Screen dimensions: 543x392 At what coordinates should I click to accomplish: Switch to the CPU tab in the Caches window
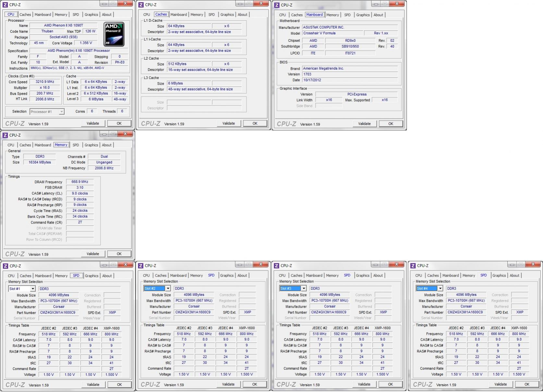pos(147,15)
